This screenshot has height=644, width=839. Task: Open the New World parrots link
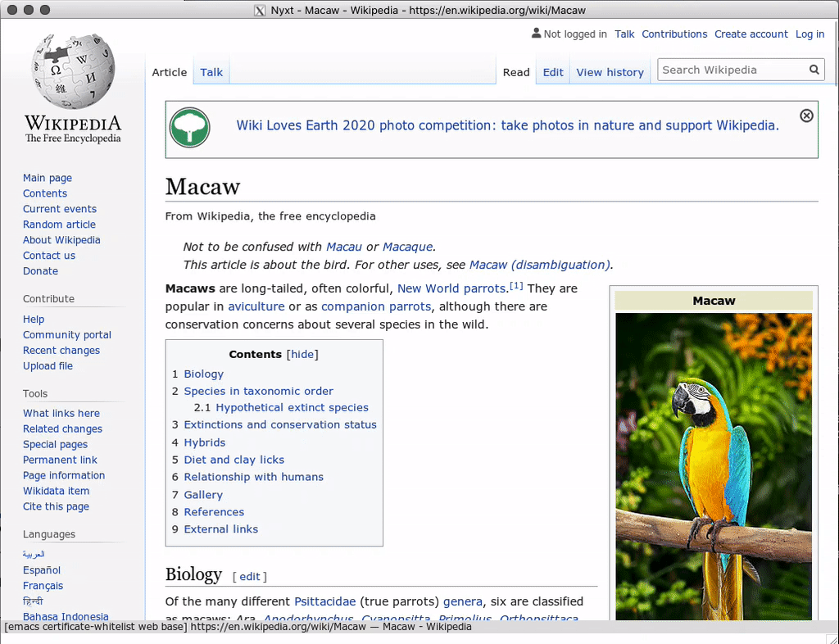(451, 289)
